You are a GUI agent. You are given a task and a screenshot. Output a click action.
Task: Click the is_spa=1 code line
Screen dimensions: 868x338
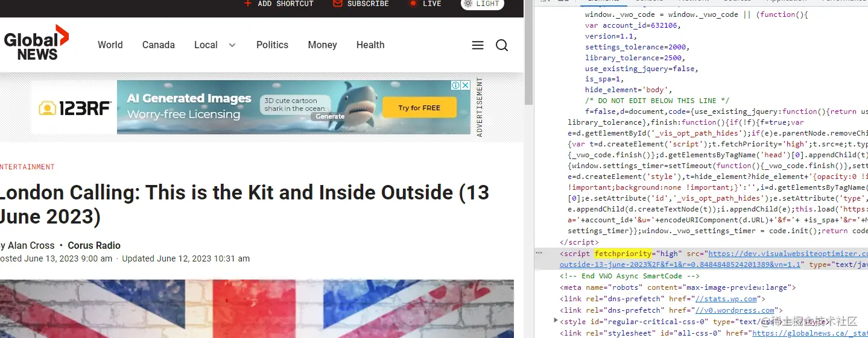tap(604, 79)
